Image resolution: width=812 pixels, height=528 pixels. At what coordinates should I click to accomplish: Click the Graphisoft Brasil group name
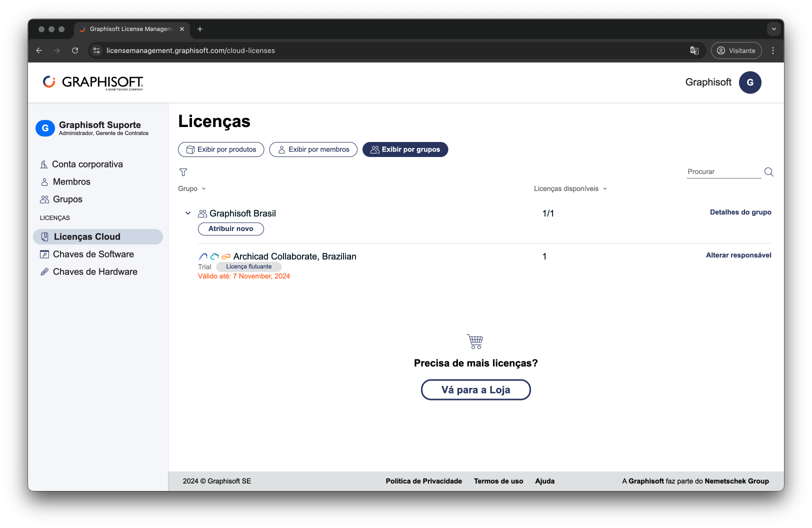click(x=242, y=213)
